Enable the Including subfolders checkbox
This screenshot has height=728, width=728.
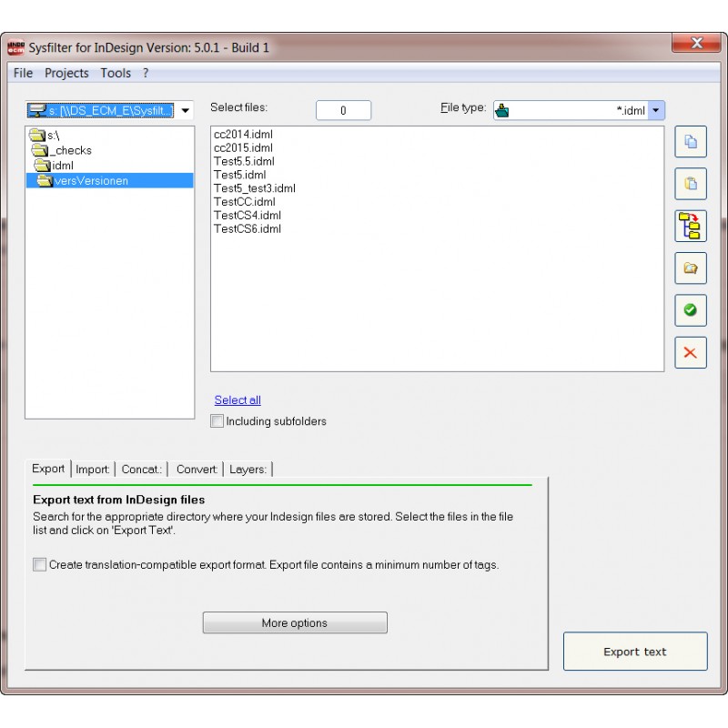click(217, 421)
